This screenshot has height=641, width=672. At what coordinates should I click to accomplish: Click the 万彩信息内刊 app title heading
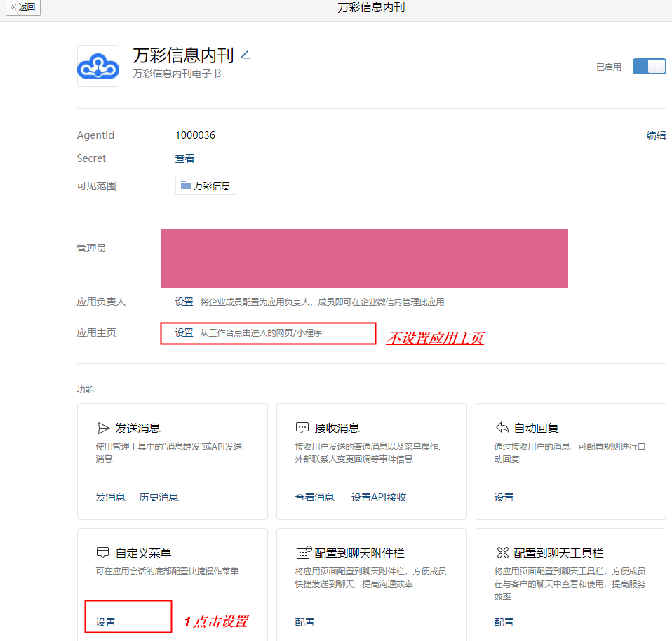[x=183, y=55]
